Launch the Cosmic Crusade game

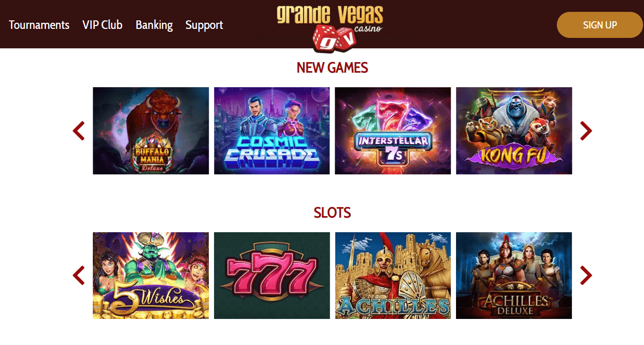click(x=272, y=131)
